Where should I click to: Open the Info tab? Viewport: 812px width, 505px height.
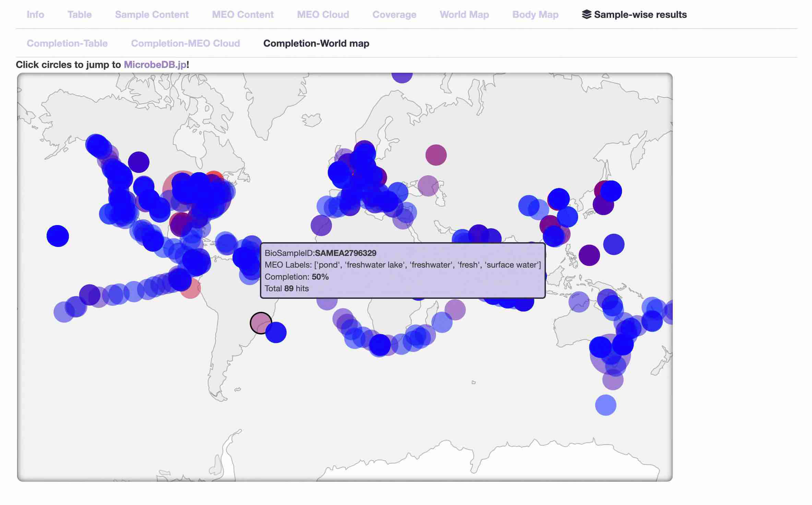(35, 14)
